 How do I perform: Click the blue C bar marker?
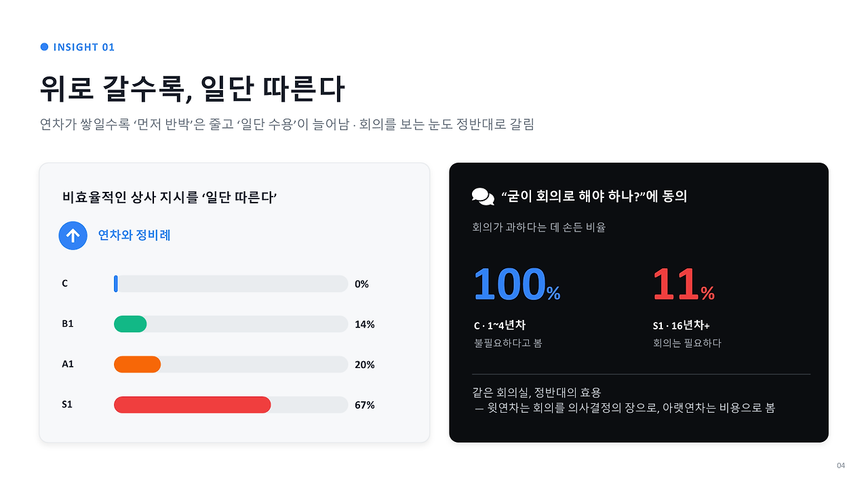[x=116, y=284]
